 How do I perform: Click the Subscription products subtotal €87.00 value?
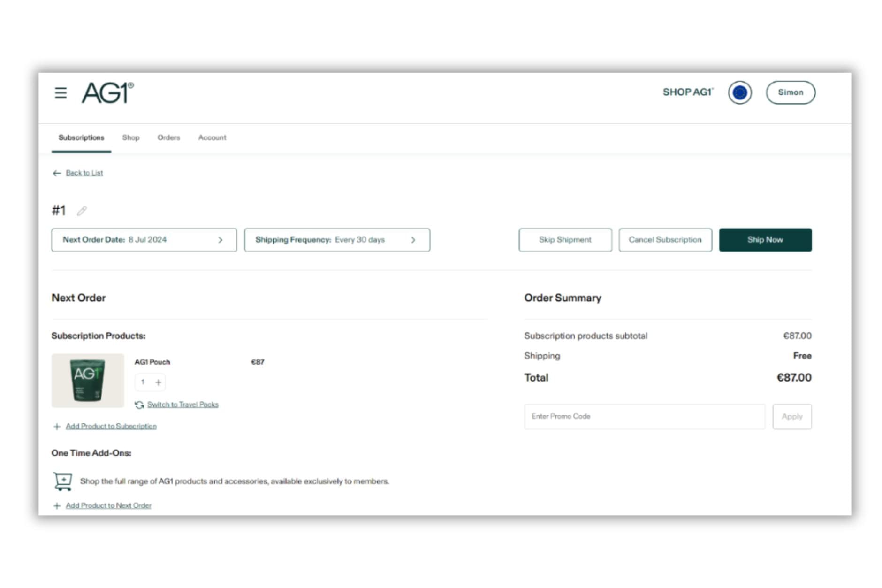(x=797, y=336)
